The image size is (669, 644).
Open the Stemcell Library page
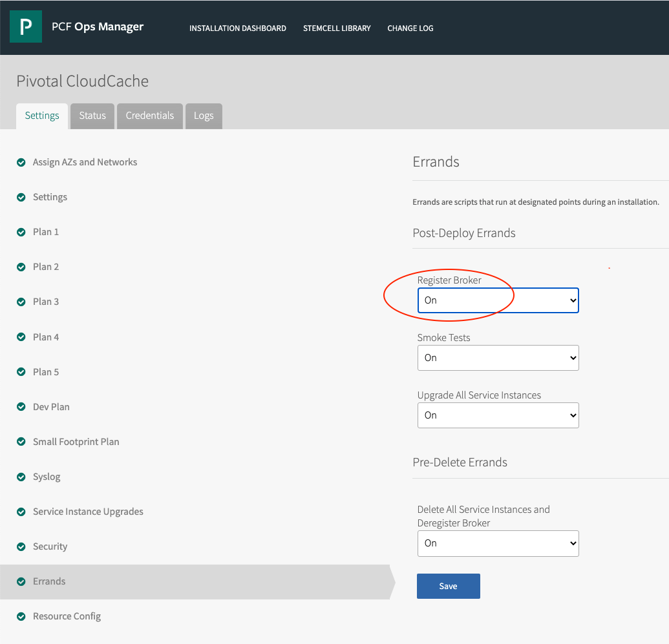(337, 28)
